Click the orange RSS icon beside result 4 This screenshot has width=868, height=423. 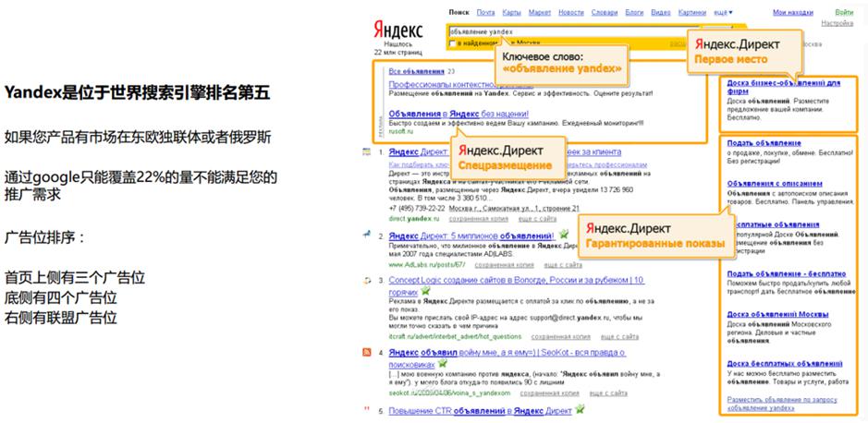pyautogui.click(x=366, y=352)
